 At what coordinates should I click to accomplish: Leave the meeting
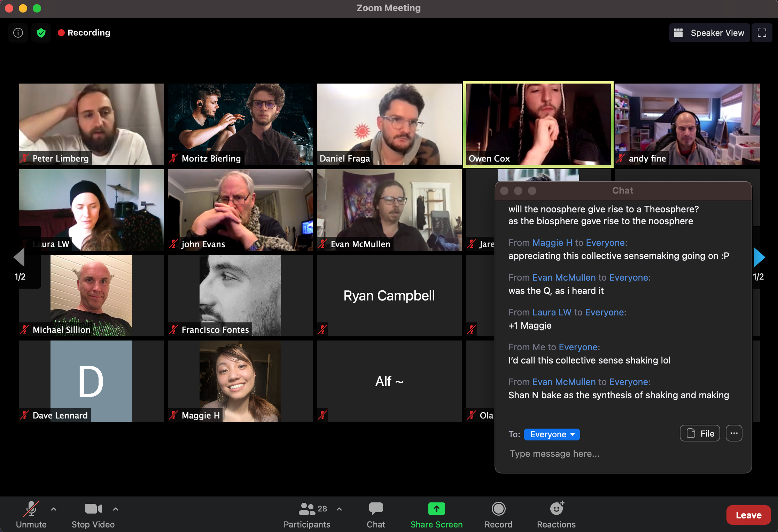pyautogui.click(x=748, y=515)
